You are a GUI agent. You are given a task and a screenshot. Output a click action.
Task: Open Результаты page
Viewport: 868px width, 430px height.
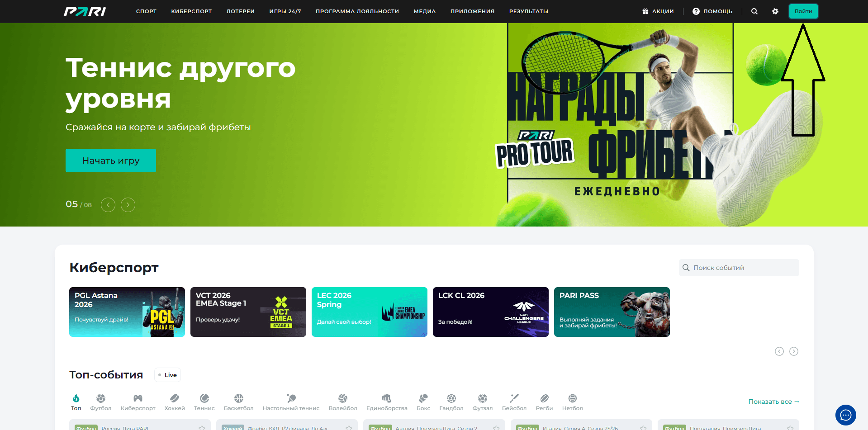[x=528, y=11]
